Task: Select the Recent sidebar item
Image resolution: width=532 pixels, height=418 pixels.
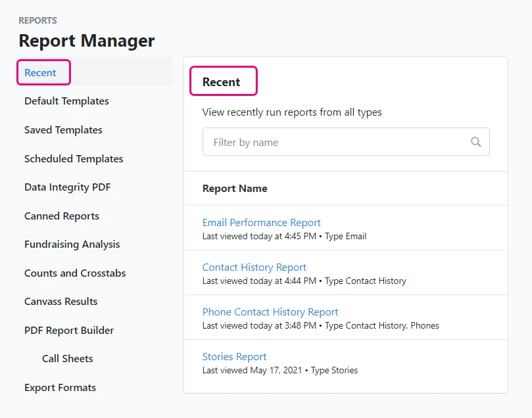Action: point(39,72)
